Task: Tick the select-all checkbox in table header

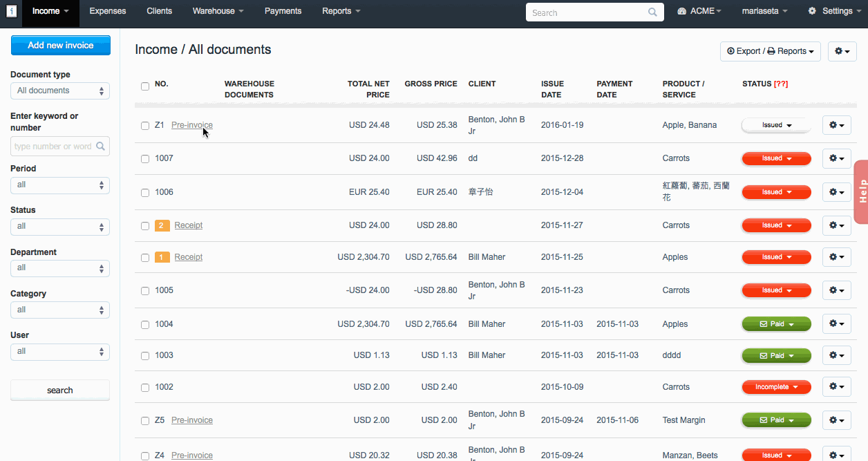Action: (145, 86)
